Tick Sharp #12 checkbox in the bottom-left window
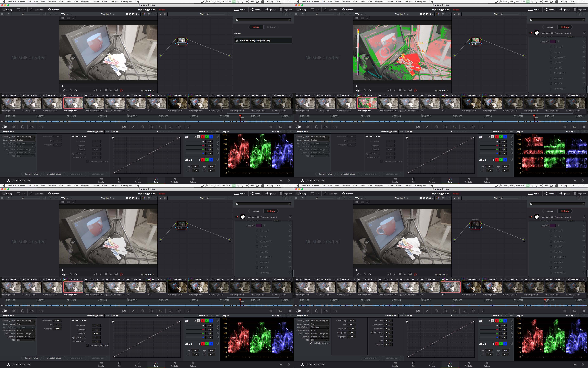Image resolution: width=588 pixels, height=368 pixels. [257, 236]
